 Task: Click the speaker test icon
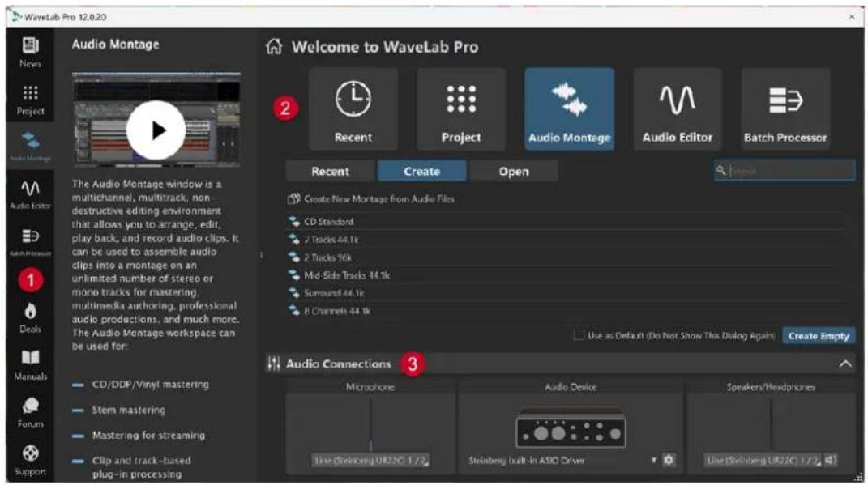831,460
